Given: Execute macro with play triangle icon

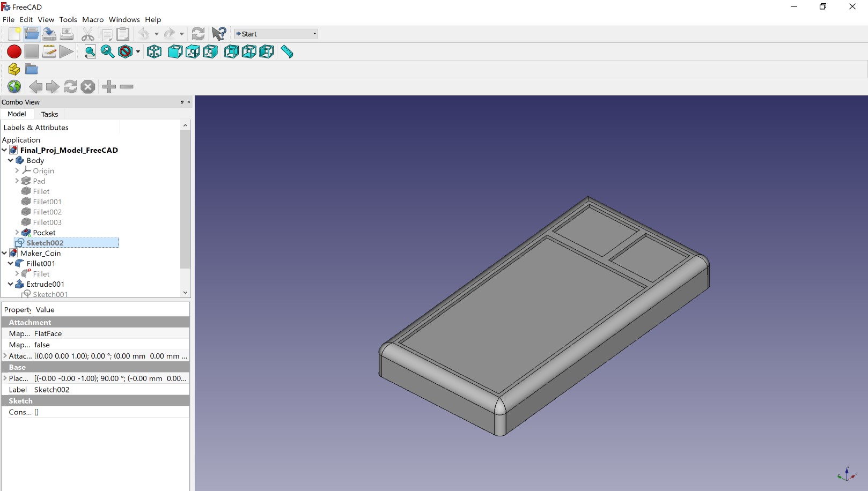Looking at the screenshot, I should pyautogui.click(x=67, y=51).
